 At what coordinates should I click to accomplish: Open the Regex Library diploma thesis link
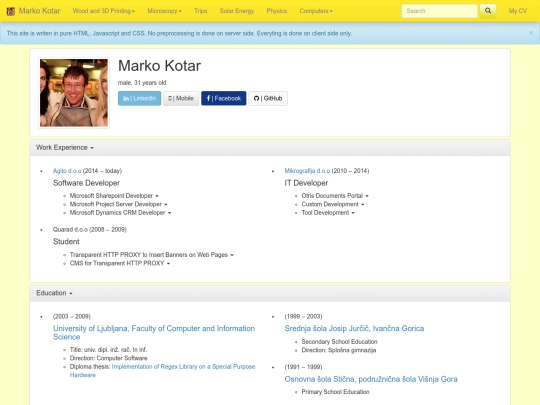click(162, 371)
